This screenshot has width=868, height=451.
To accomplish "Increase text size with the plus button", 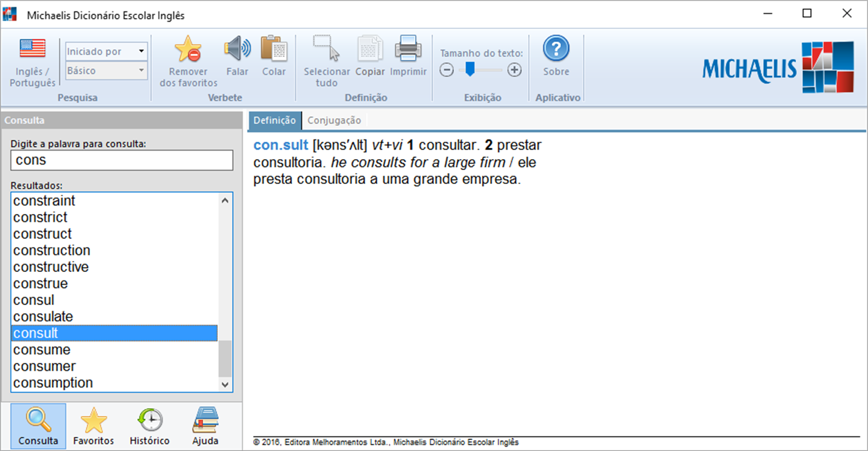I will [514, 70].
